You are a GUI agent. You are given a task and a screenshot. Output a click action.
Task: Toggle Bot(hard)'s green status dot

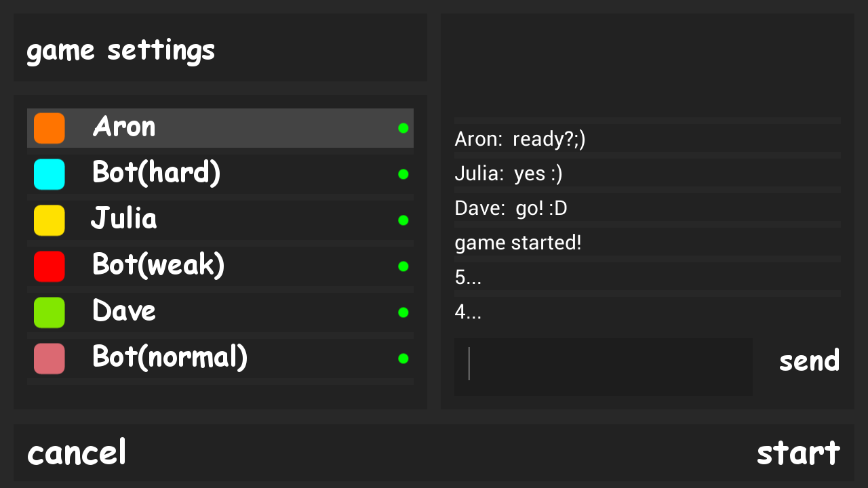pyautogui.click(x=403, y=174)
